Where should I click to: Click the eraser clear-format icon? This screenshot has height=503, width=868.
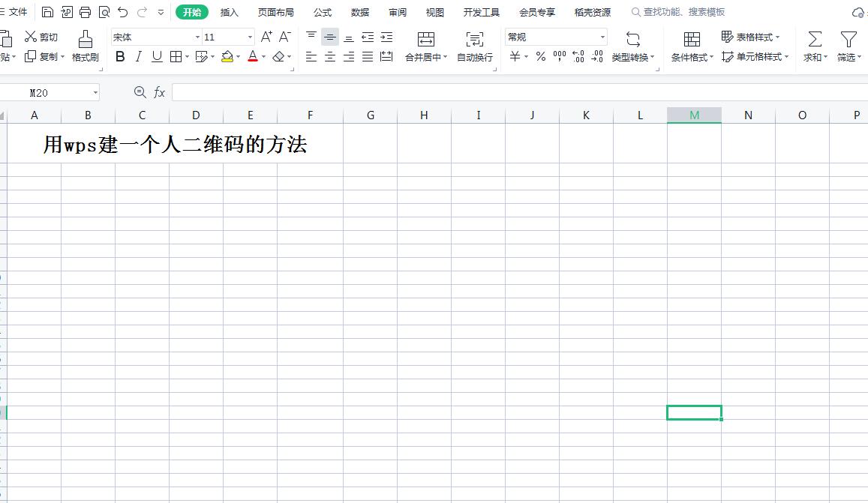[x=278, y=56]
